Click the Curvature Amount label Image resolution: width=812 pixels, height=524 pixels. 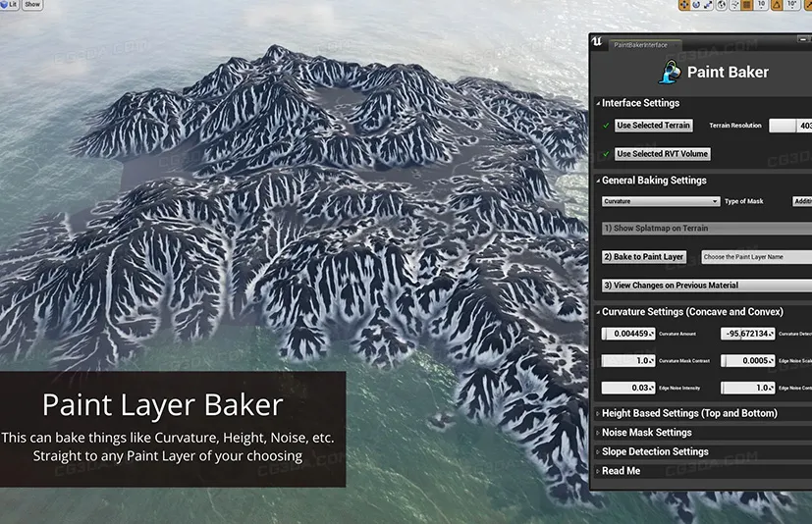[677, 334]
